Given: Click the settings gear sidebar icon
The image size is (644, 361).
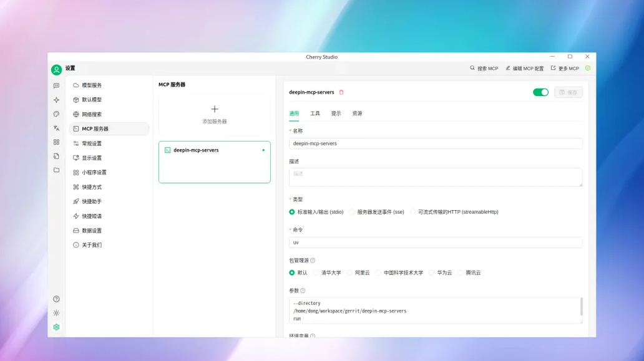Looking at the screenshot, I should click(x=56, y=327).
